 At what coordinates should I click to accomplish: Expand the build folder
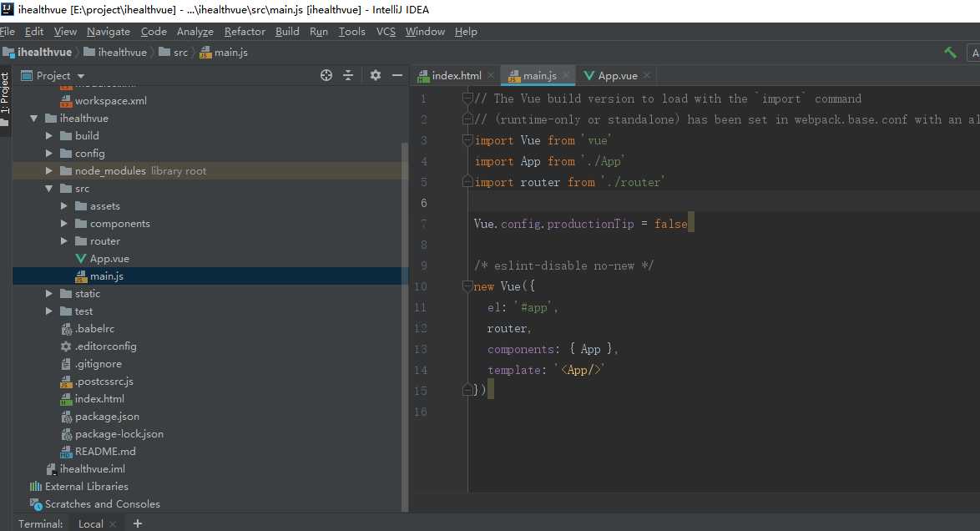click(x=48, y=136)
